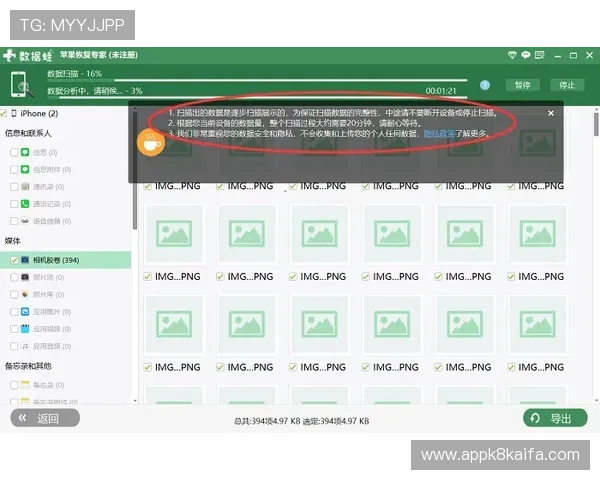This screenshot has height=480, width=600.
Task: Uncheck the 相机胶卷 (394) checkbox
Action: (x=14, y=260)
